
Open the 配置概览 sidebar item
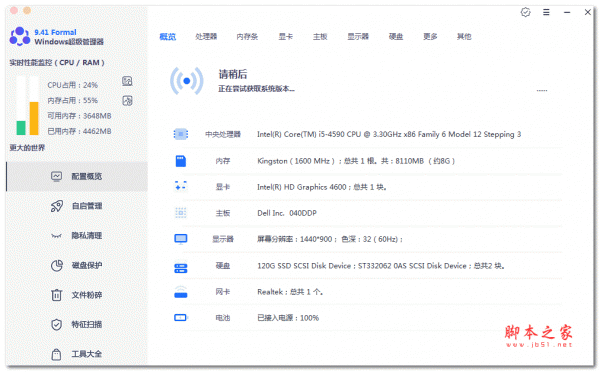point(77,176)
